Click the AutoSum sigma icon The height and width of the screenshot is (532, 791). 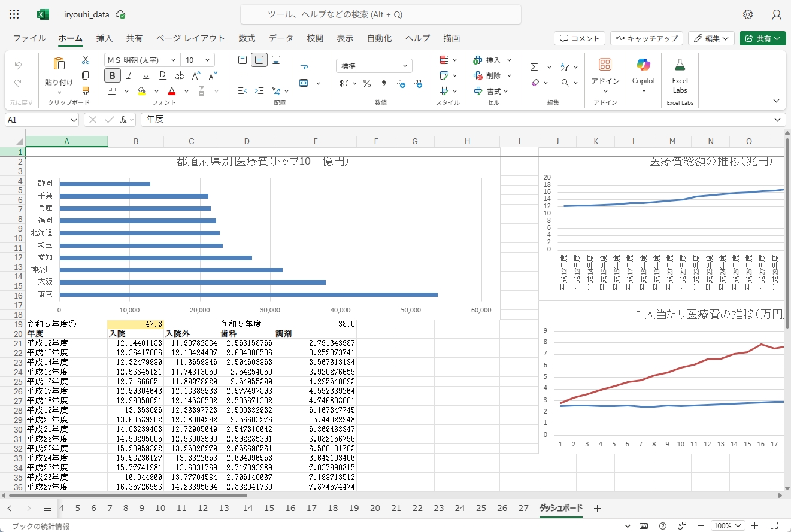[x=535, y=66]
